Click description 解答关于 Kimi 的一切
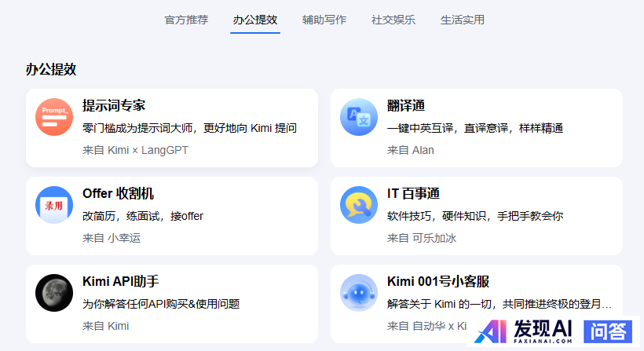This screenshot has width=644, height=351. (439, 304)
